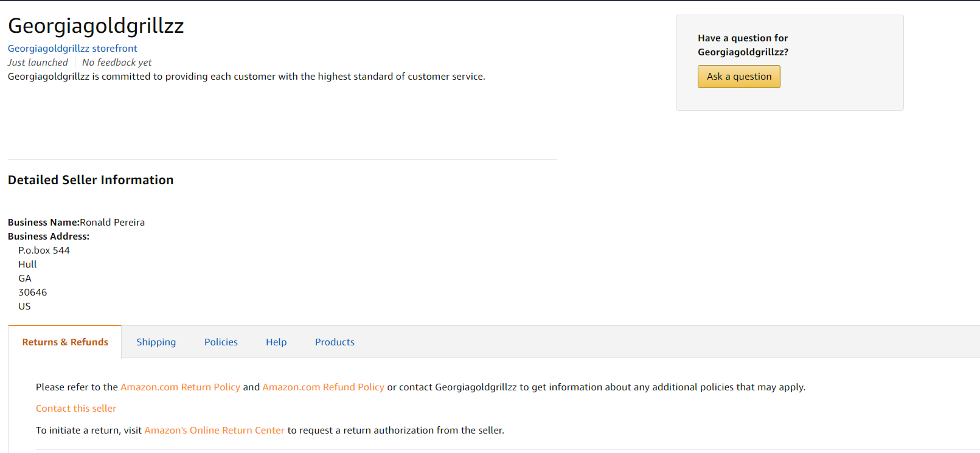Click the city name Hull
Viewport: 980px width, 453px height.
tap(27, 265)
